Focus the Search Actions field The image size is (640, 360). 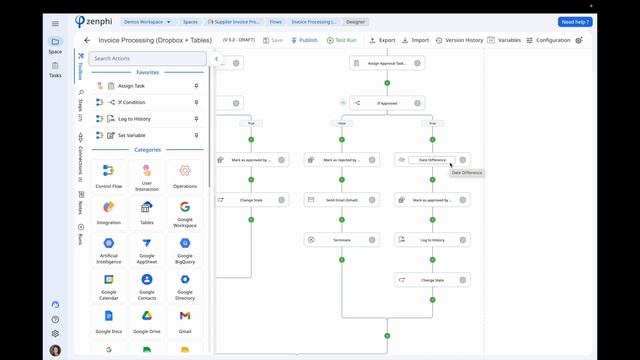(x=148, y=58)
